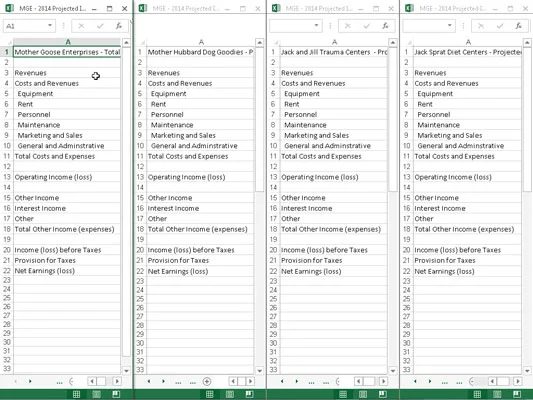Switch to Page Layout view in second window
This screenshot has height=400, width=533.
point(229,394)
